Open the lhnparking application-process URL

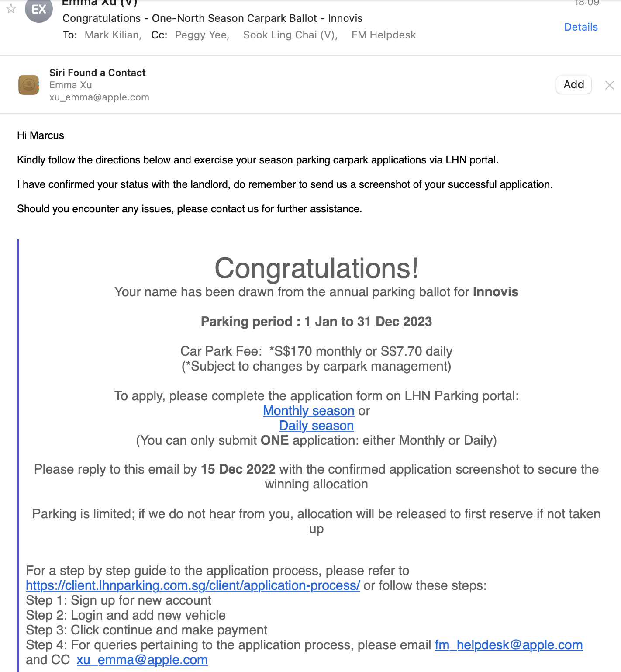coord(193,585)
